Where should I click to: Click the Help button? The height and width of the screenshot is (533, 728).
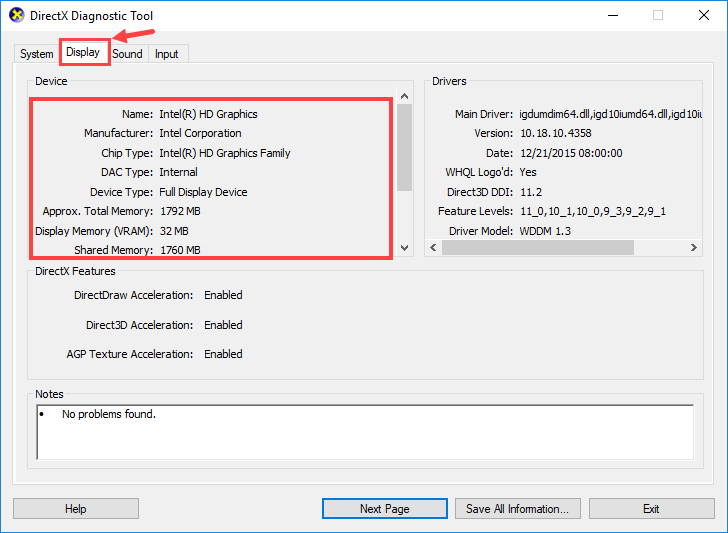point(76,509)
